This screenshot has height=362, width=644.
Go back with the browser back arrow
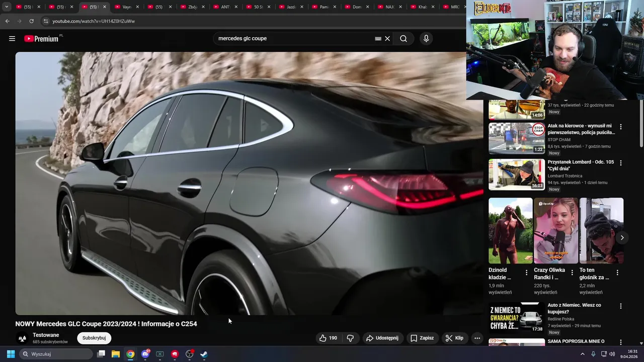[x=7, y=21]
